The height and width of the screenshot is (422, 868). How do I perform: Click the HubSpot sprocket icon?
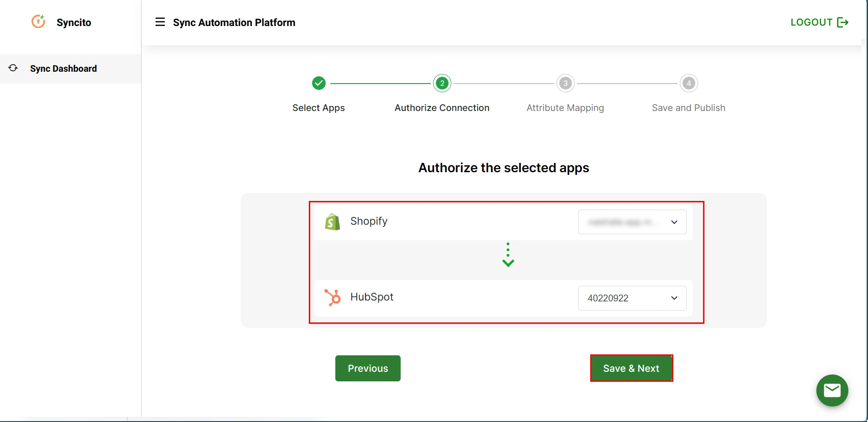333,297
